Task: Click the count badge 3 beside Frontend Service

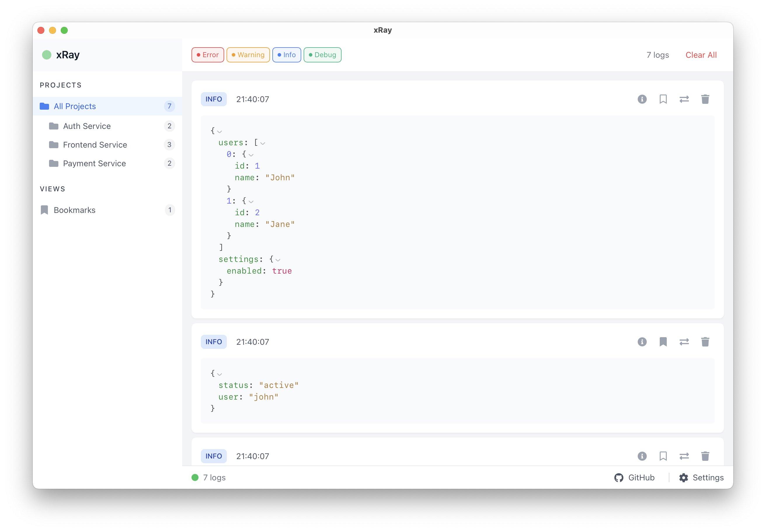Action: pos(169,145)
